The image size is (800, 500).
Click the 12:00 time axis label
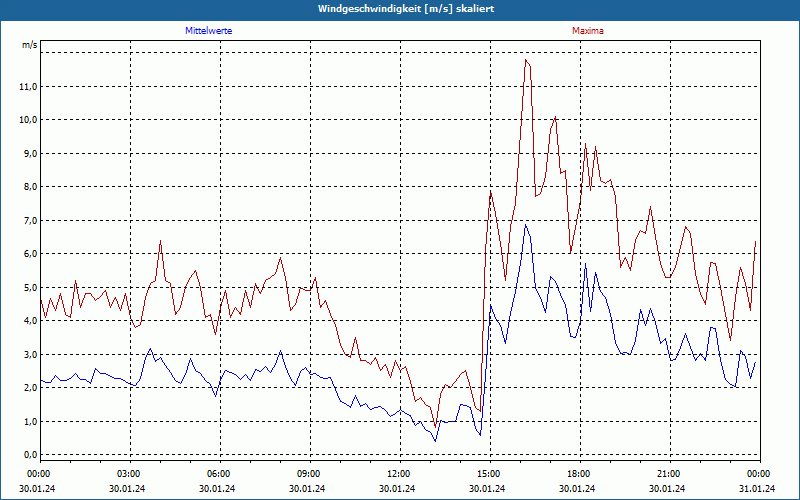click(400, 474)
